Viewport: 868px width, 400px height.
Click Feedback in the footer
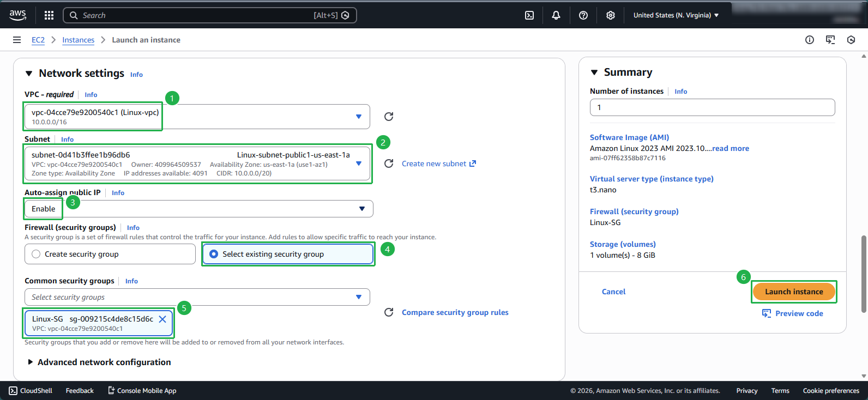(x=80, y=391)
